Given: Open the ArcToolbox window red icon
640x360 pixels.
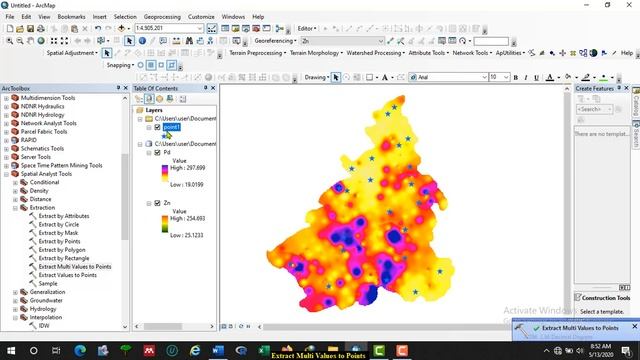Looking at the screenshot, I should (256, 29).
